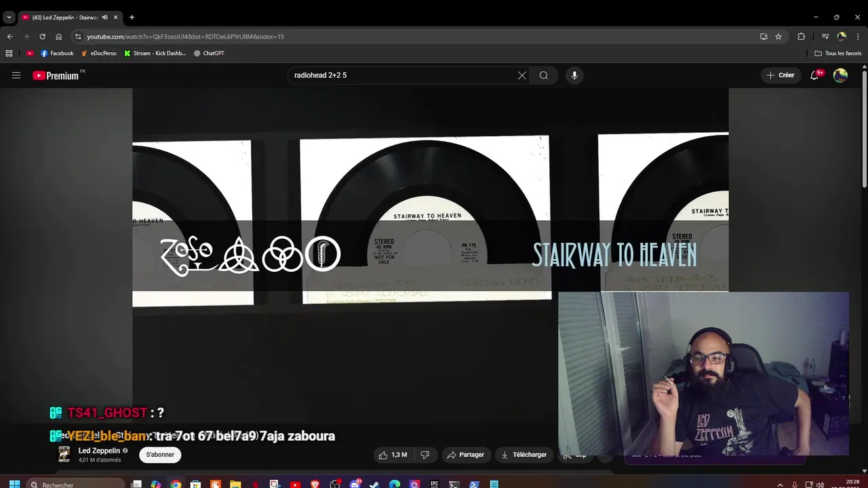Viewport: 868px width, 488px height.
Task: Show hidden system tray icons
Action: point(780,484)
